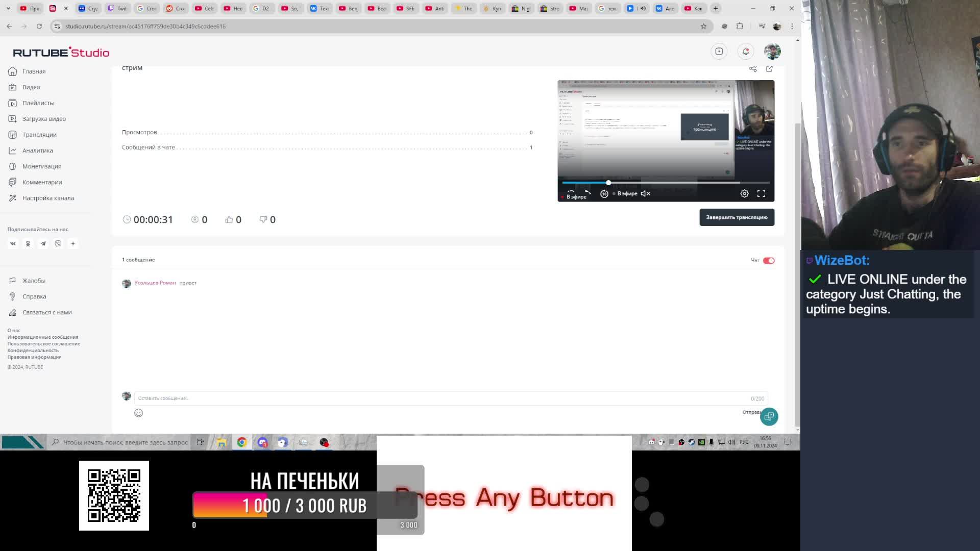Open the add-content button in header

pos(719,51)
